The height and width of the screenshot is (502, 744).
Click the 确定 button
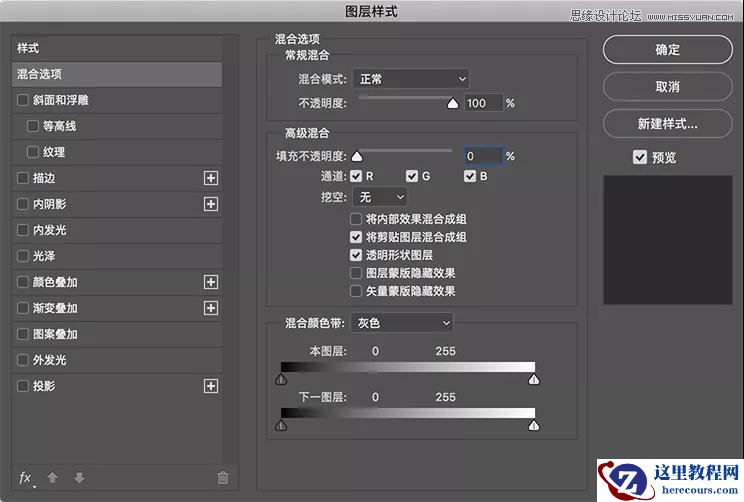[668, 49]
